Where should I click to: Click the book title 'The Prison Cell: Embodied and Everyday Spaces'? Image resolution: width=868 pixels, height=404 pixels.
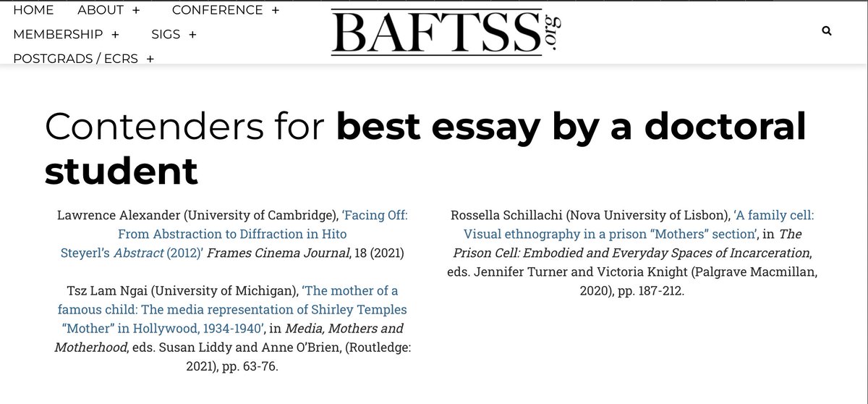627,243
